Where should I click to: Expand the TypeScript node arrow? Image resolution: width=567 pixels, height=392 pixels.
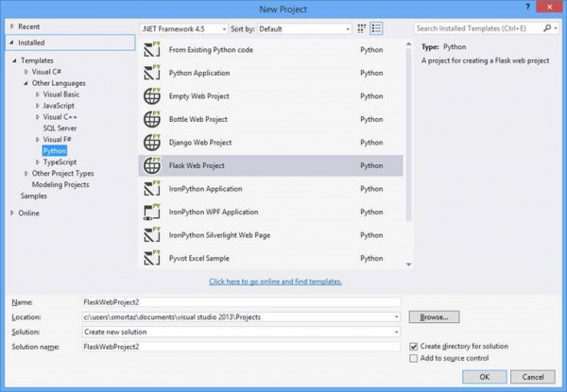pos(37,162)
